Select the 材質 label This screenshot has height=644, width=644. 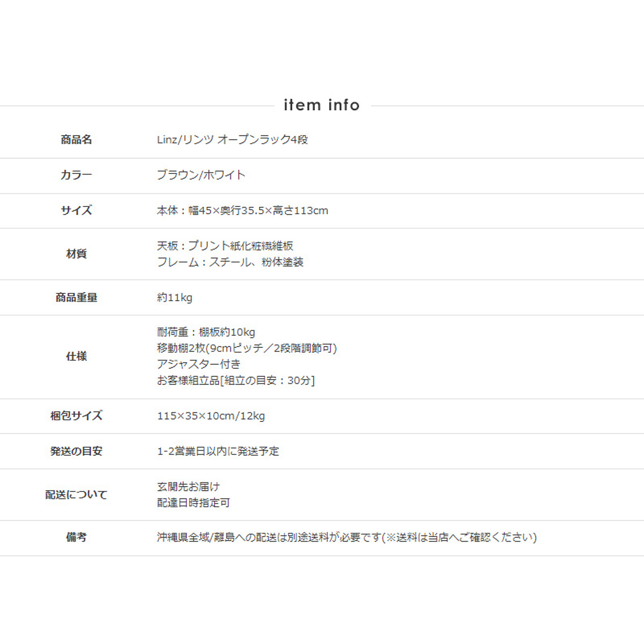click(76, 254)
